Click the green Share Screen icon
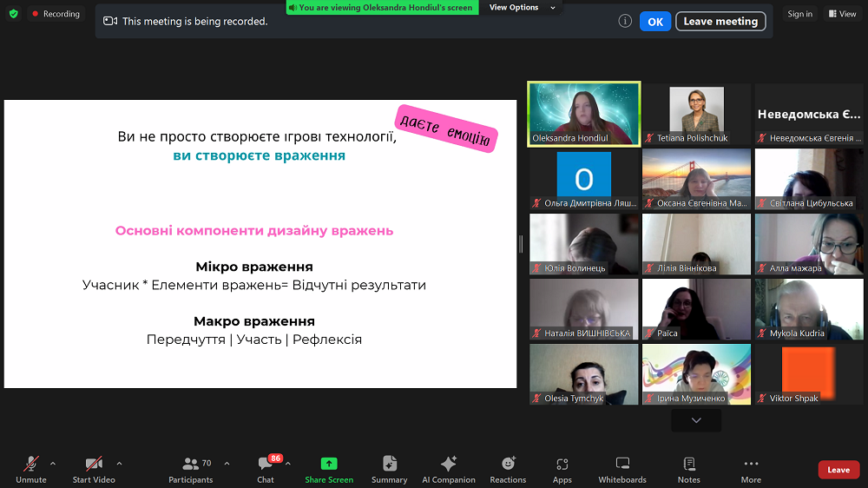Viewport: 868px width, 488px height. [x=329, y=464]
